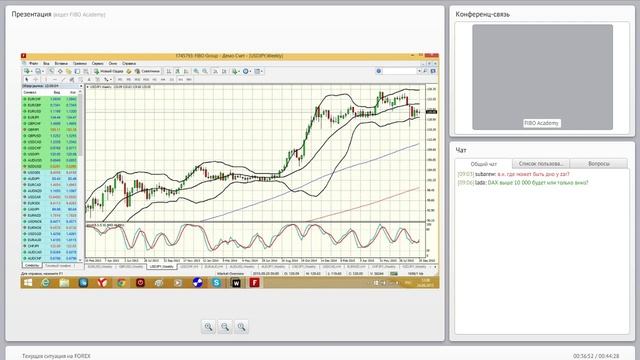
Task: Open the Файл menu
Action: tap(33, 64)
